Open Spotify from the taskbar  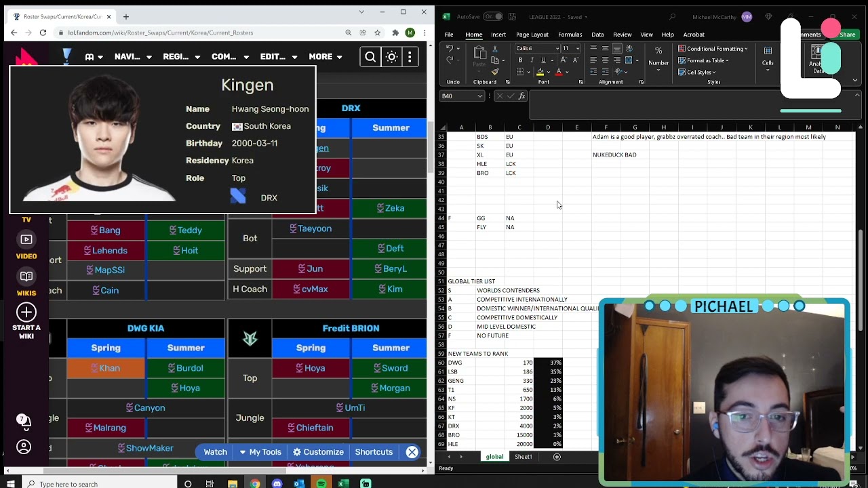pyautogui.click(x=321, y=483)
